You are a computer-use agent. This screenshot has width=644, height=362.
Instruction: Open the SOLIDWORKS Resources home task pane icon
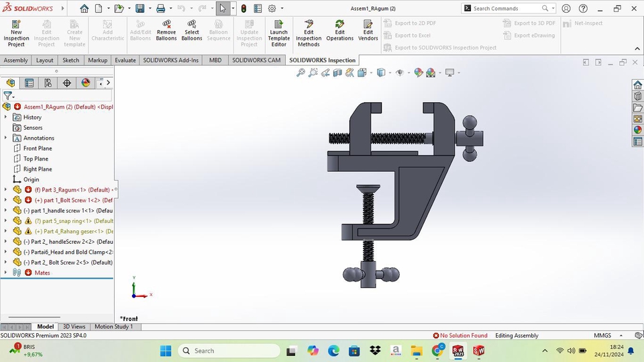(x=637, y=85)
